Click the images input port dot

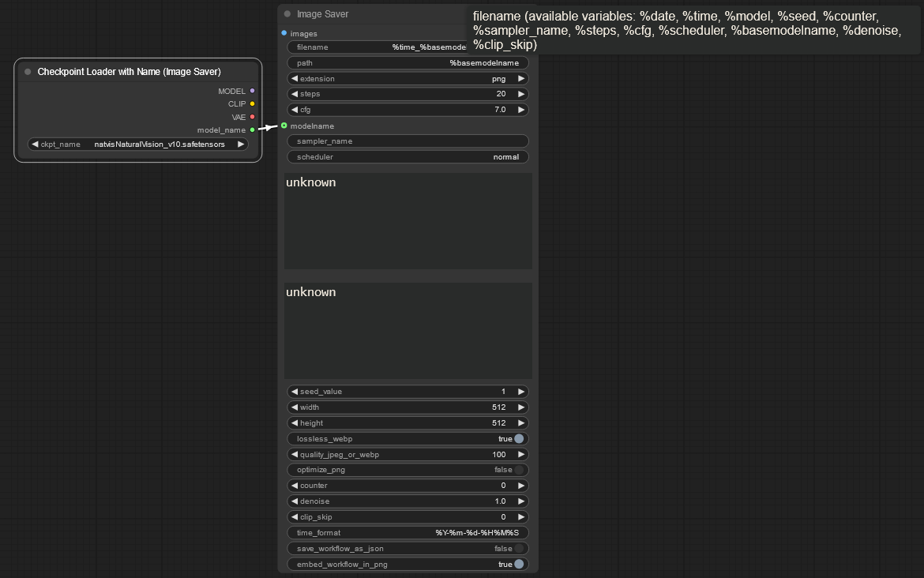(284, 33)
